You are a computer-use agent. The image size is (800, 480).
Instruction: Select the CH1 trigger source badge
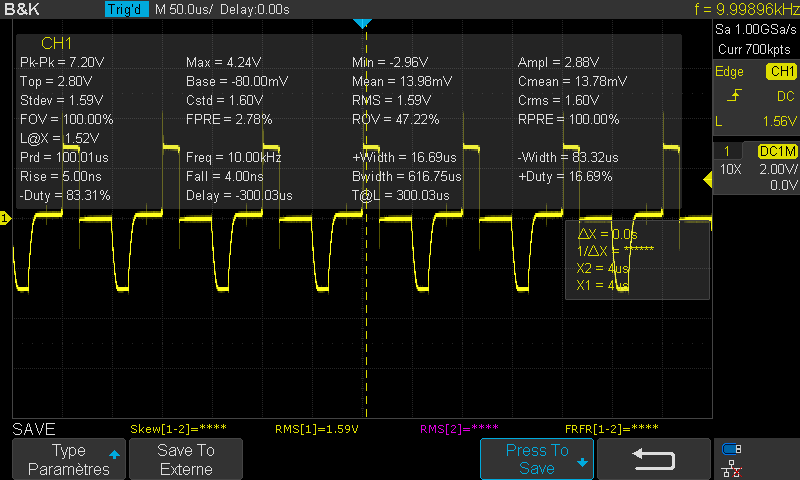coord(781,71)
